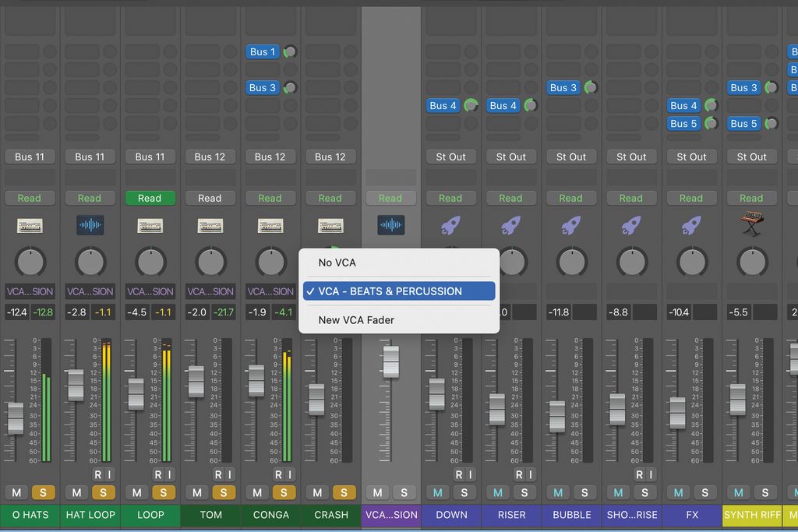Click the waveform icon on HAT LOOP channel

tap(90, 225)
